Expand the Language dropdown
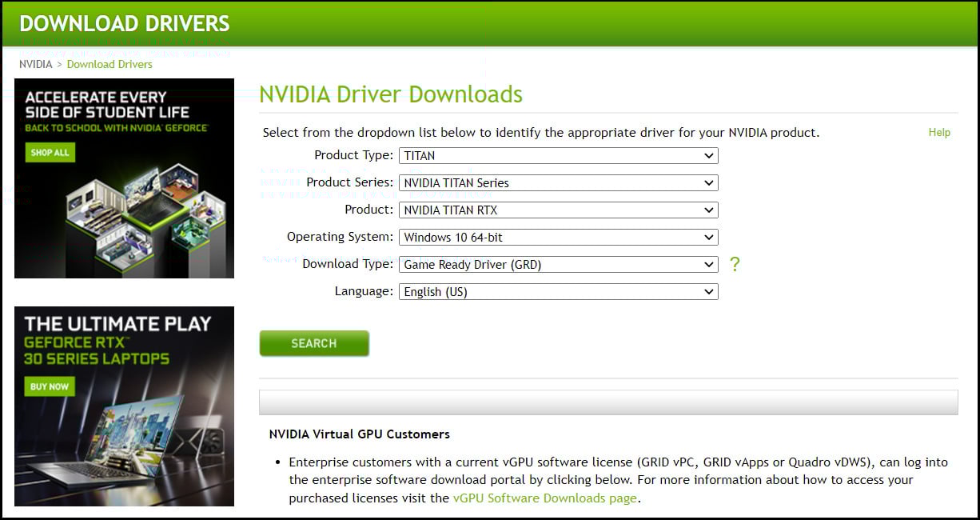The image size is (980, 520). (x=557, y=291)
